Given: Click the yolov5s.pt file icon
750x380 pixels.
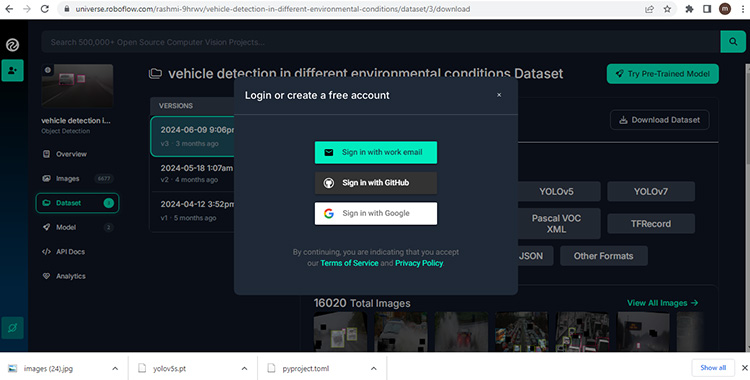Looking at the screenshot, I should tap(142, 368).
